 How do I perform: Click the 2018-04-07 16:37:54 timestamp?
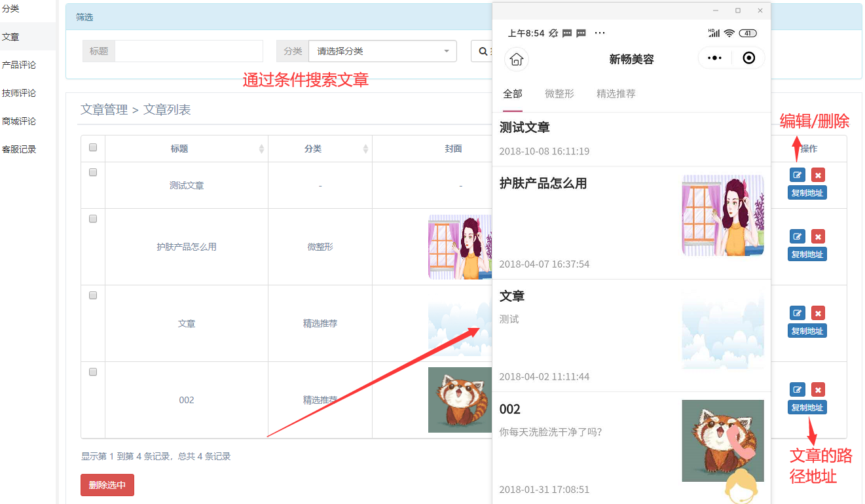coord(544,264)
